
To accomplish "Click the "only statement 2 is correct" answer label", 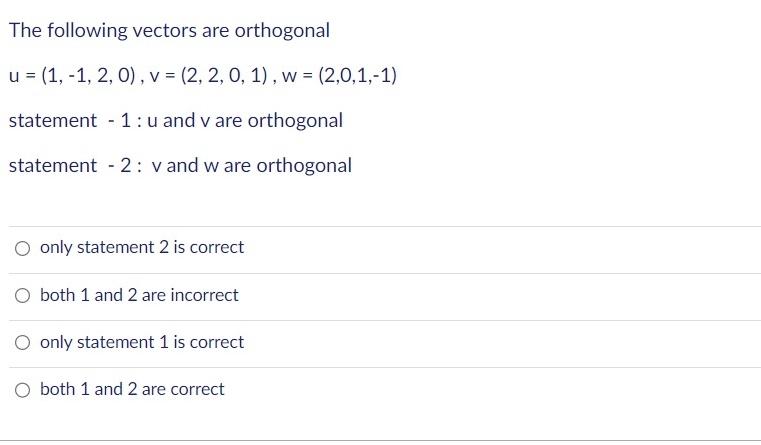I will pyautogui.click(x=142, y=247).
